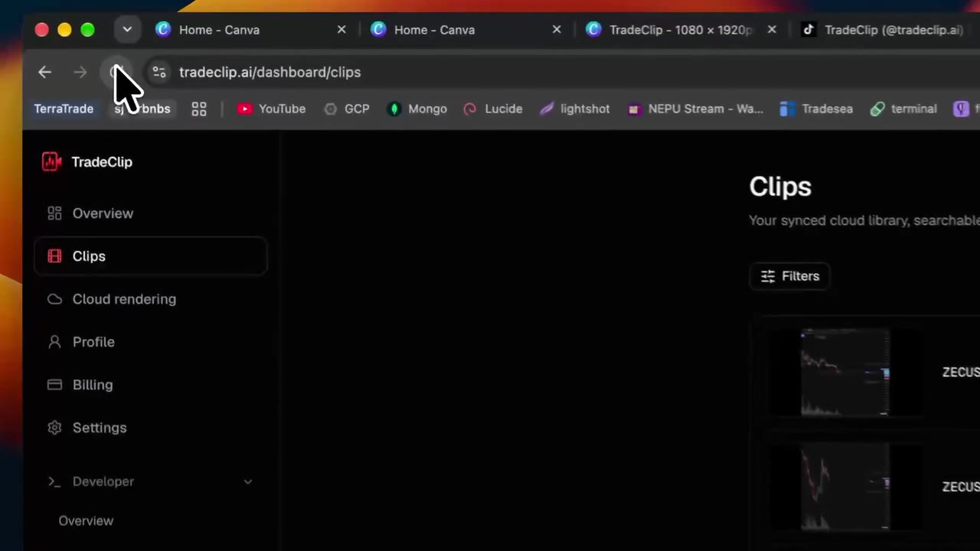
Task: Close the second Home - Canva tab
Action: (557, 30)
